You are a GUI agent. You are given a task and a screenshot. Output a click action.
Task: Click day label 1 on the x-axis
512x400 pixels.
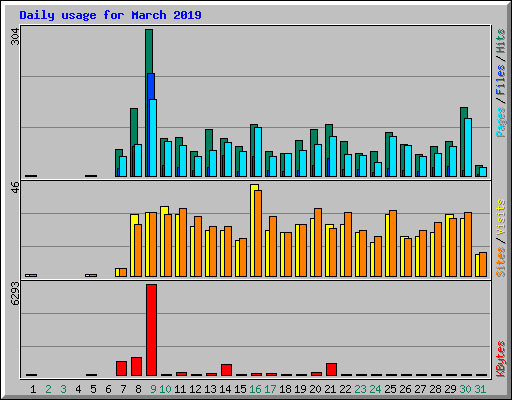[33, 389]
